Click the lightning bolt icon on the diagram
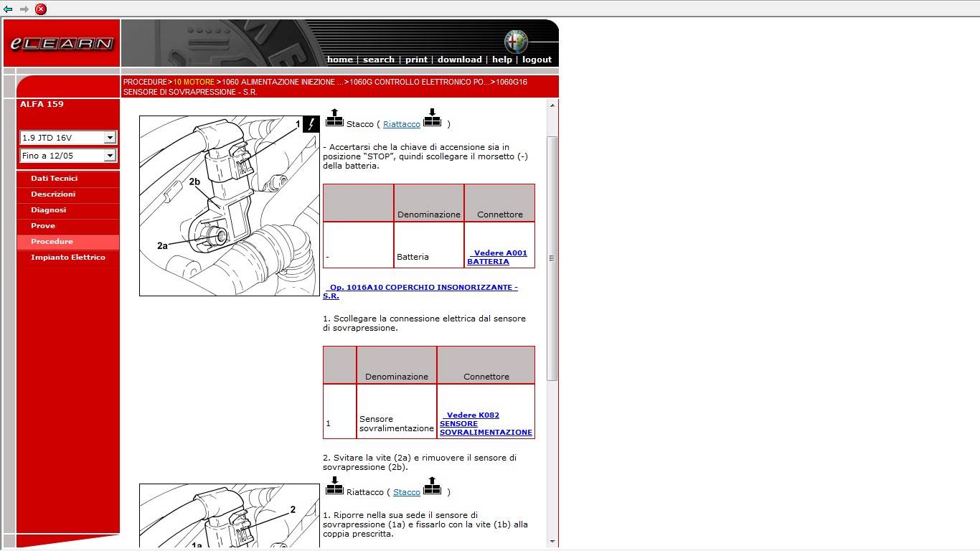 tap(311, 124)
